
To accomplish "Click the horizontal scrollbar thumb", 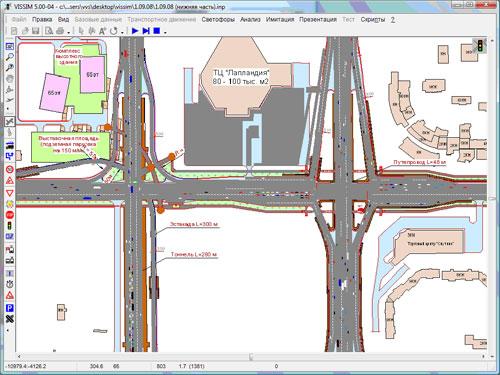I will click(x=251, y=356).
